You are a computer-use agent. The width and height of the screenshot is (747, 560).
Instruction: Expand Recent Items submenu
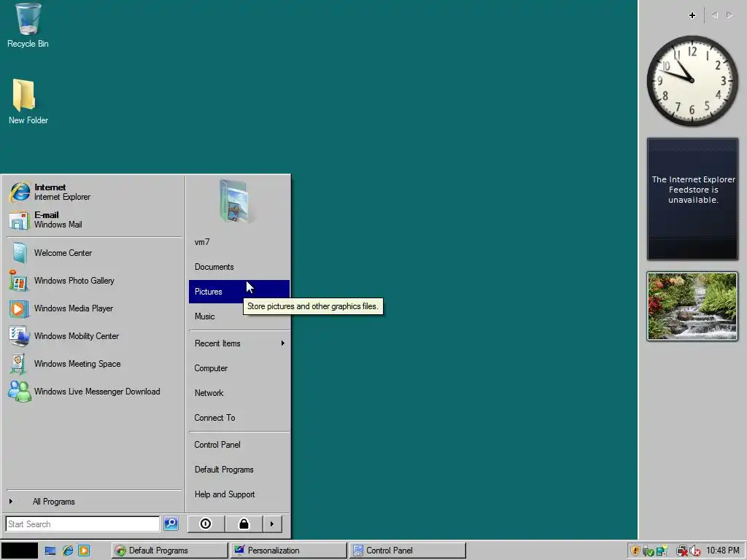tap(239, 343)
